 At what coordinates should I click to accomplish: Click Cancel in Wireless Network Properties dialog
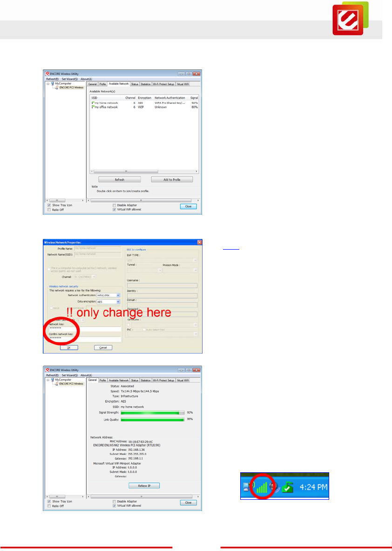(103, 347)
